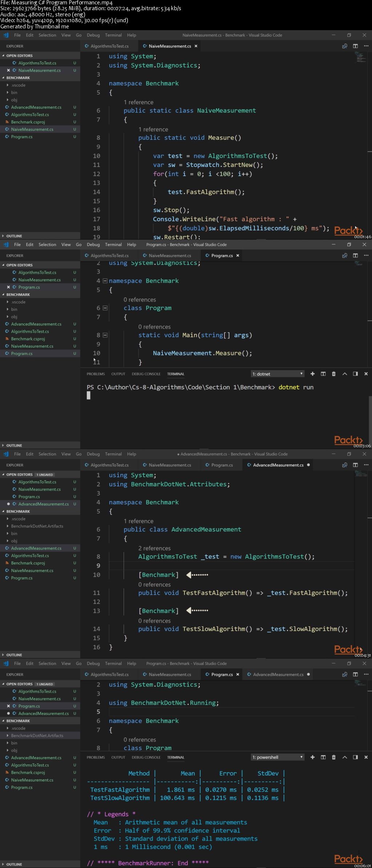Image resolution: width=372 pixels, height=868 pixels.
Task: Click the minimap in the AdvancedMeasurement.cs editor
Action: click(360, 474)
